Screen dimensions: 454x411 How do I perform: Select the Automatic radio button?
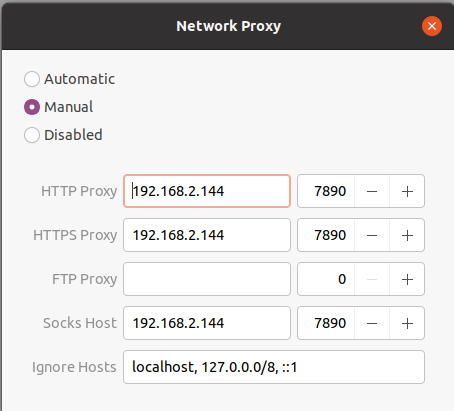tap(32, 79)
